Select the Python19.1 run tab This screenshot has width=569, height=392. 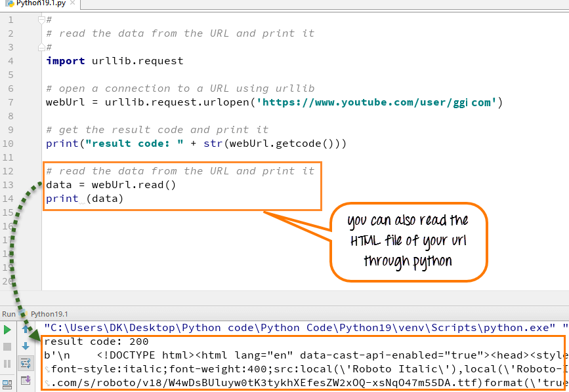point(49,314)
